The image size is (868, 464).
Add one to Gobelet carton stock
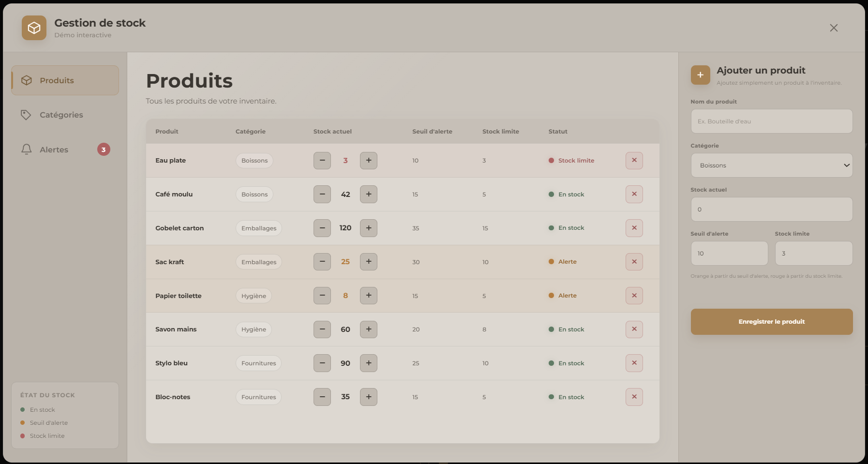[368, 228]
